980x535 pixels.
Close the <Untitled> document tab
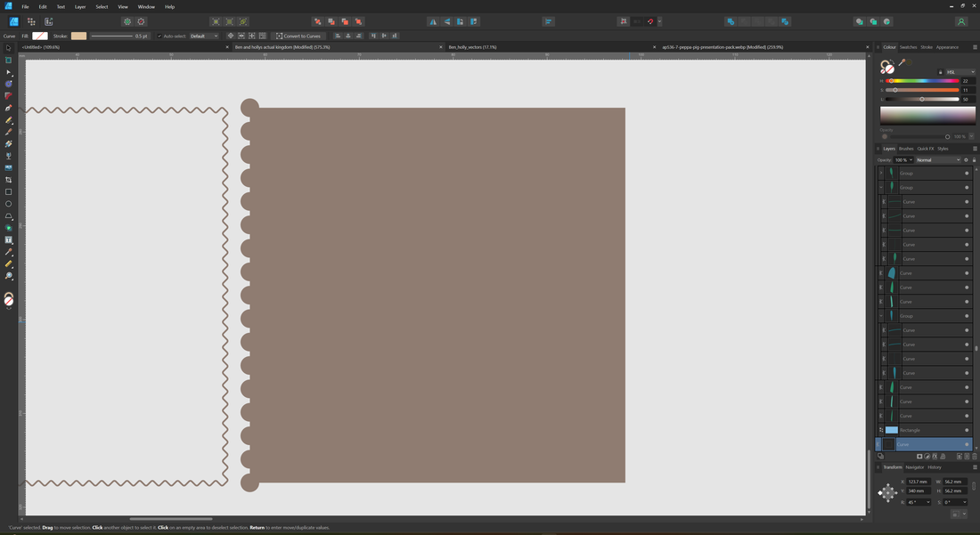coord(227,47)
